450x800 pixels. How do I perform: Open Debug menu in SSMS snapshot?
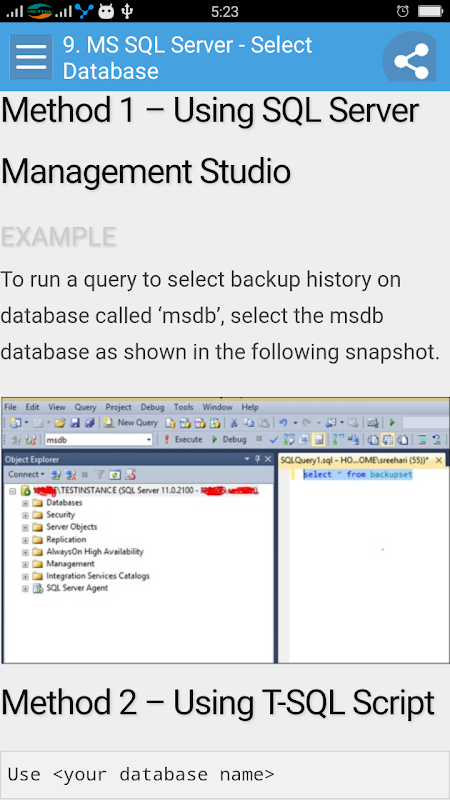pyautogui.click(x=153, y=407)
